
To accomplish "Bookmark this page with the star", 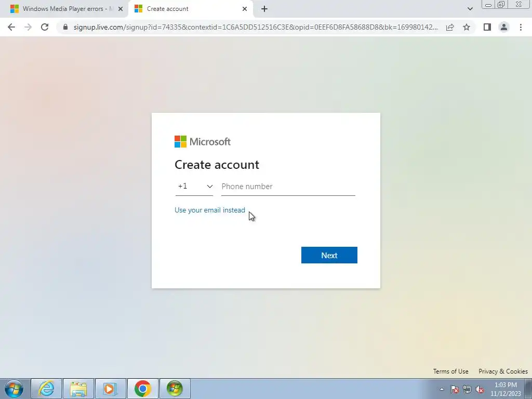I will [467, 27].
